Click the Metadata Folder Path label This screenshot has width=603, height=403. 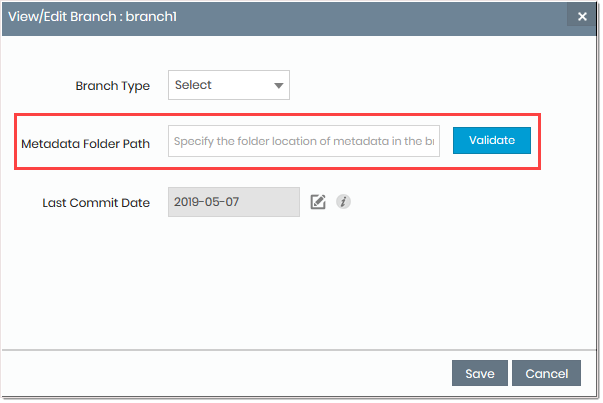85,143
